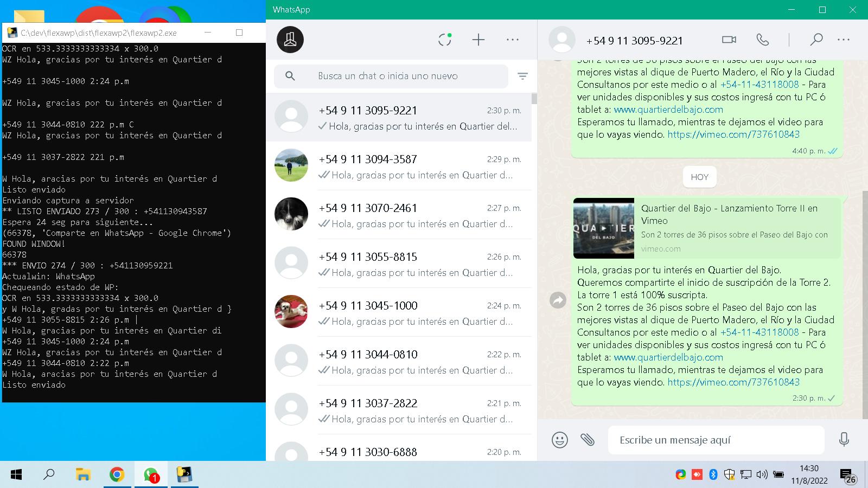Start a voice call with the contact
This screenshot has height=488, width=868.
[x=763, y=40]
